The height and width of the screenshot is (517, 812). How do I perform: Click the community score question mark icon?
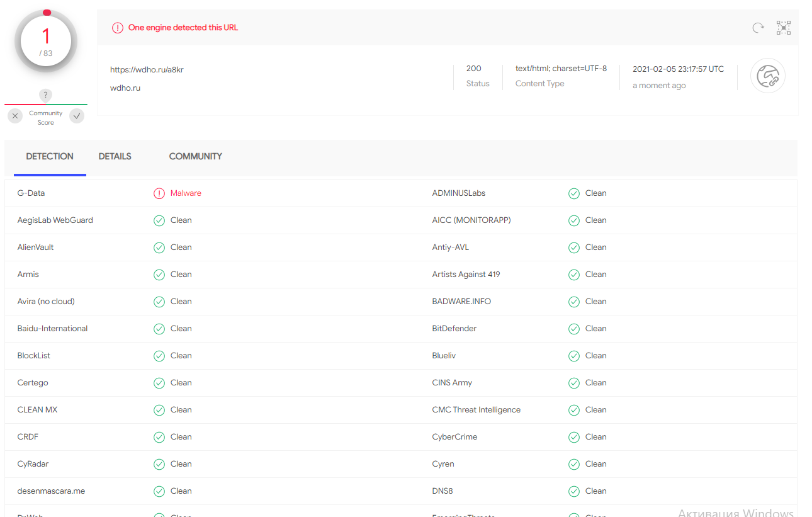pos(45,96)
